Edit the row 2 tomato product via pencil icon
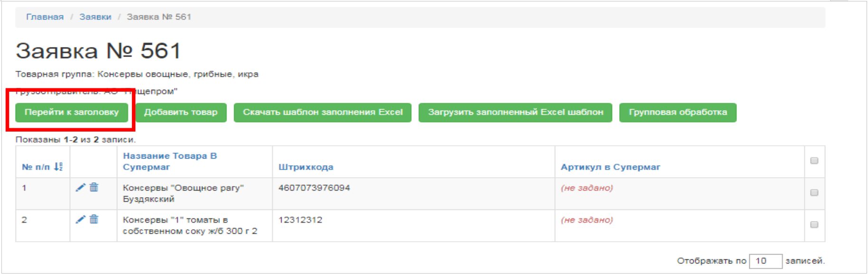Screen dimensions: 868x275 click(x=80, y=219)
